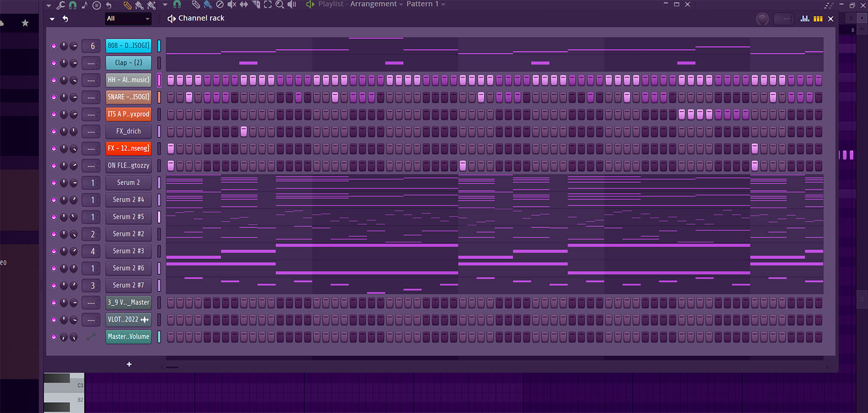Click the undo arrow in Channel rack header

coord(65,18)
